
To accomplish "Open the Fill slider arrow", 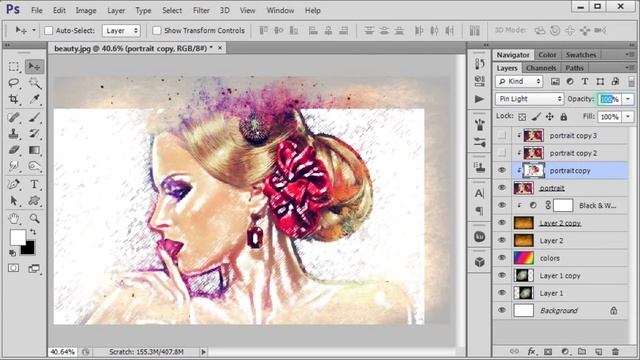I will pyautogui.click(x=628, y=117).
